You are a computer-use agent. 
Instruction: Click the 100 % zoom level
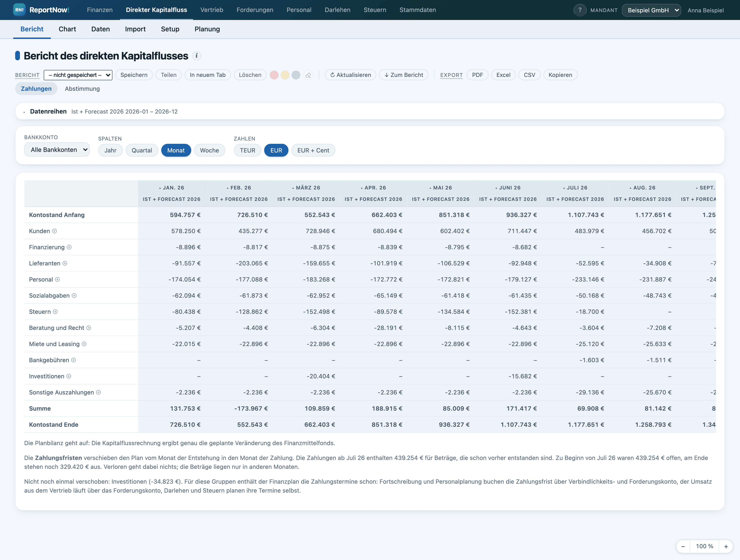coord(705,546)
